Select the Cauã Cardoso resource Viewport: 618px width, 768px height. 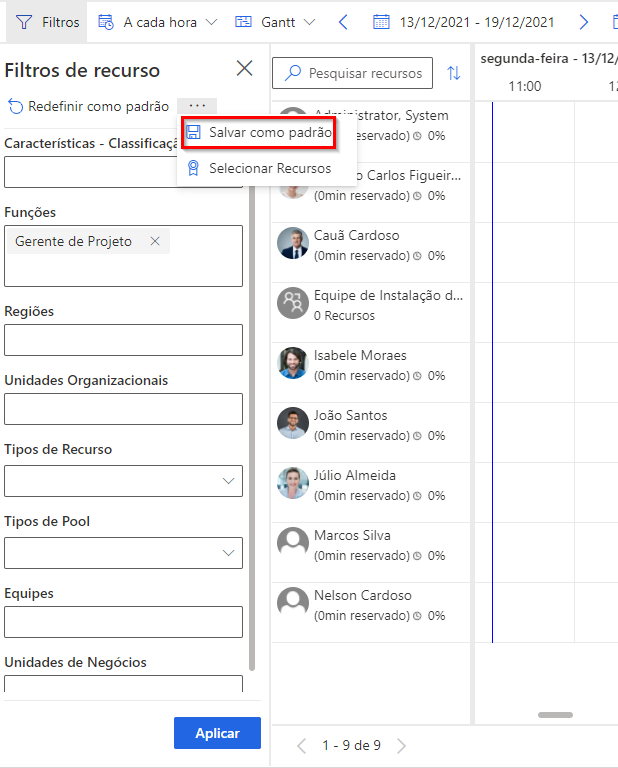(x=371, y=253)
